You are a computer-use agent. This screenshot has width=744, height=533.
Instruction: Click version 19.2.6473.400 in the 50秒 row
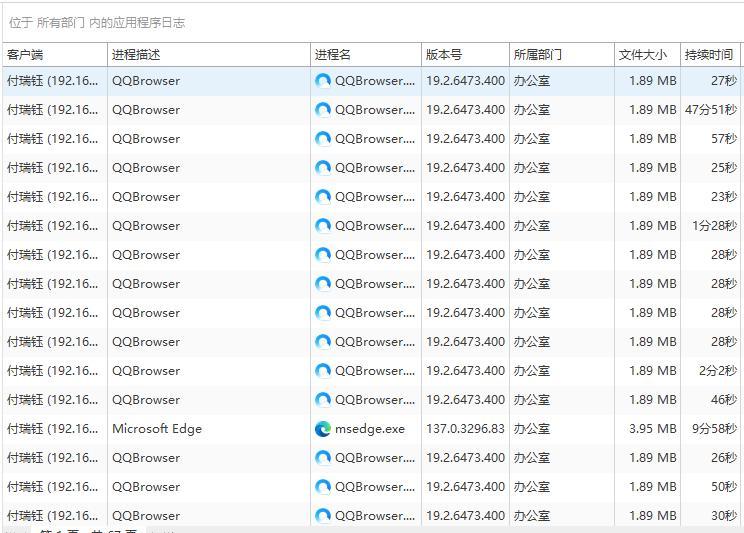465,487
